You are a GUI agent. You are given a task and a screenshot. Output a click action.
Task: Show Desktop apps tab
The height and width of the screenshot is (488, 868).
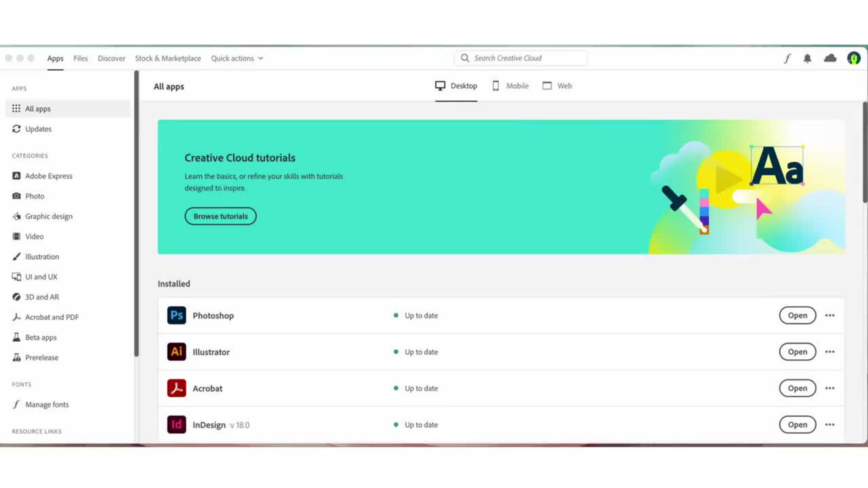click(456, 86)
